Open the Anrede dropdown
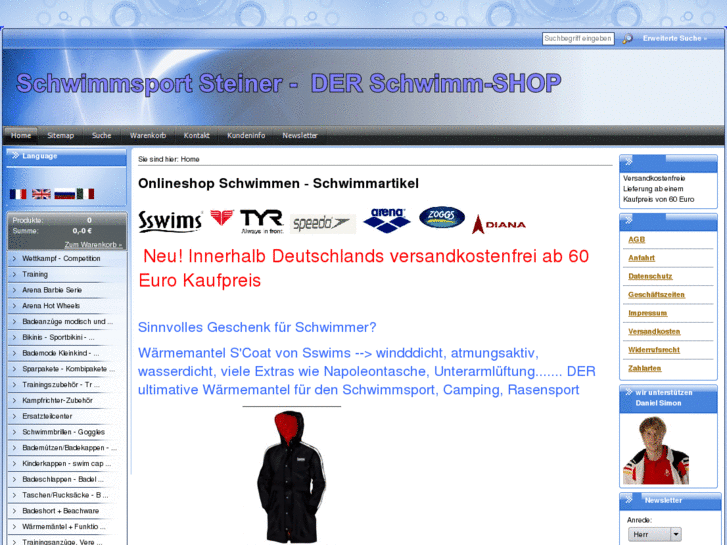Image resolution: width=727 pixels, height=545 pixels. click(x=655, y=534)
